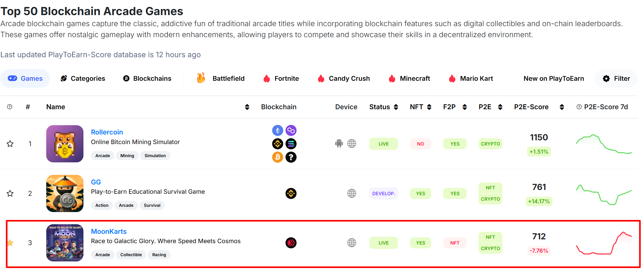The width and height of the screenshot is (644, 271).
Task: Sort table by Name arrows
Action: coord(247,107)
